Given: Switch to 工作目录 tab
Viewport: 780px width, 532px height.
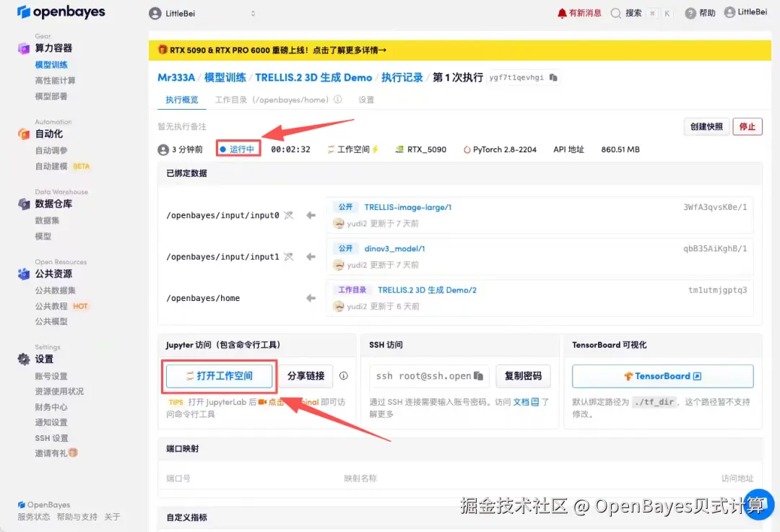Looking at the screenshot, I should pyautogui.click(x=272, y=100).
